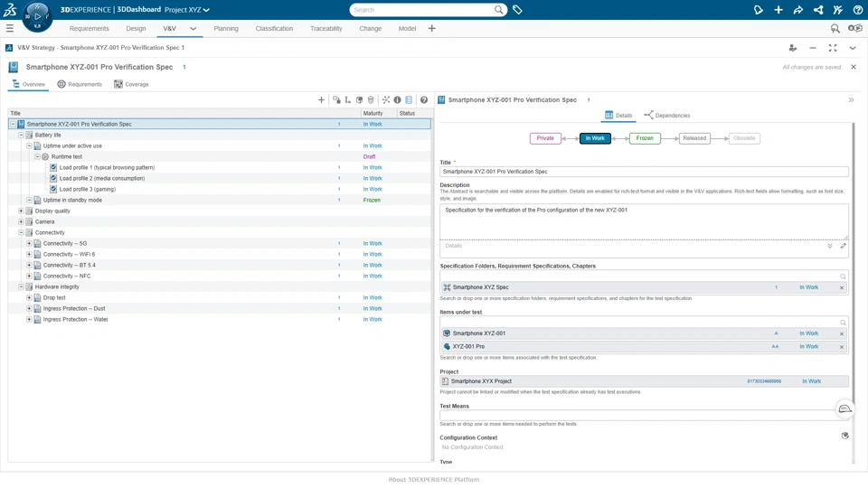The width and height of the screenshot is (868, 488).
Task: Open the Dependencies tab in details panel
Action: pyautogui.click(x=667, y=115)
